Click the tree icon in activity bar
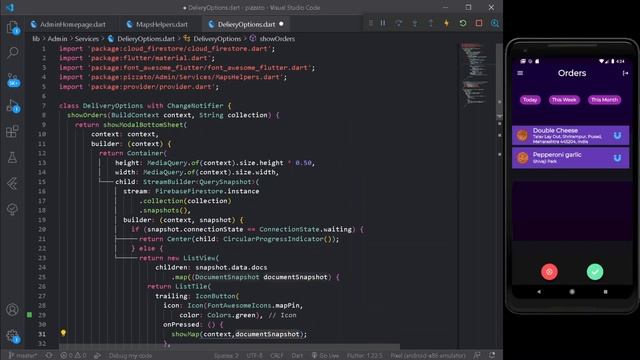Viewport: 640px width, 360px height. pos(13,209)
